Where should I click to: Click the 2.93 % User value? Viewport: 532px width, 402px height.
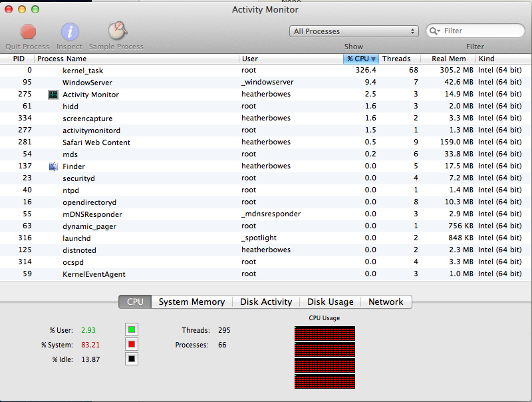pyautogui.click(x=88, y=330)
